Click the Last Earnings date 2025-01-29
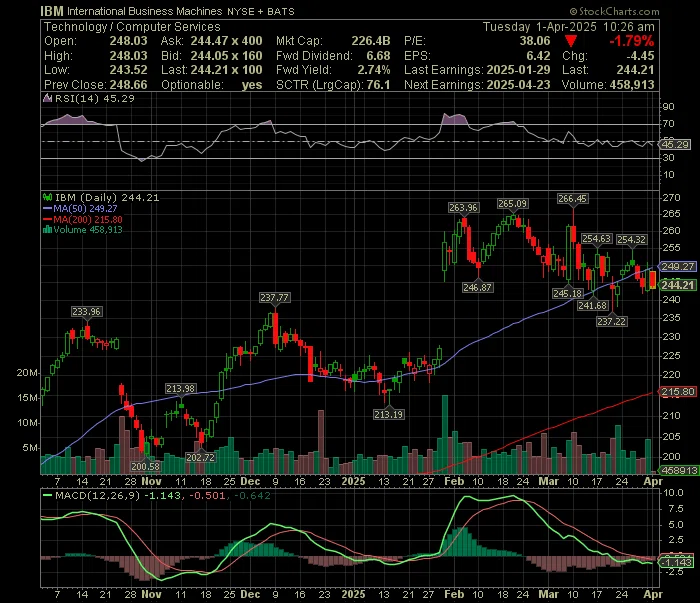This screenshot has width=700, height=603. pos(518,70)
